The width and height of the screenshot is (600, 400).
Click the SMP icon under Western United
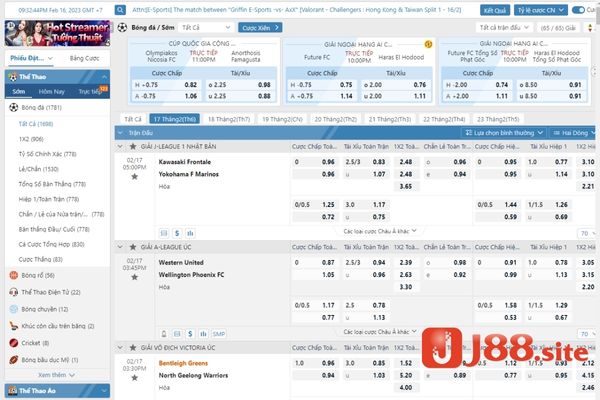click(218, 333)
